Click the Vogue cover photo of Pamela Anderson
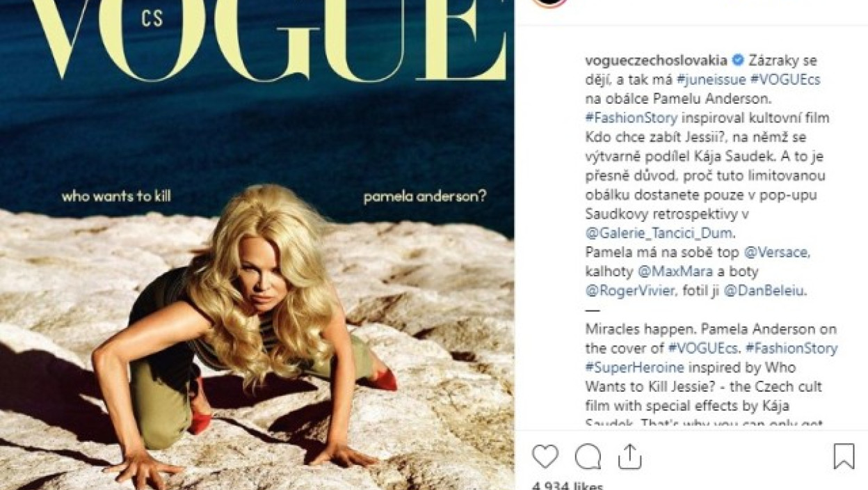The height and width of the screenshot is (490, 868). point(257,245)
